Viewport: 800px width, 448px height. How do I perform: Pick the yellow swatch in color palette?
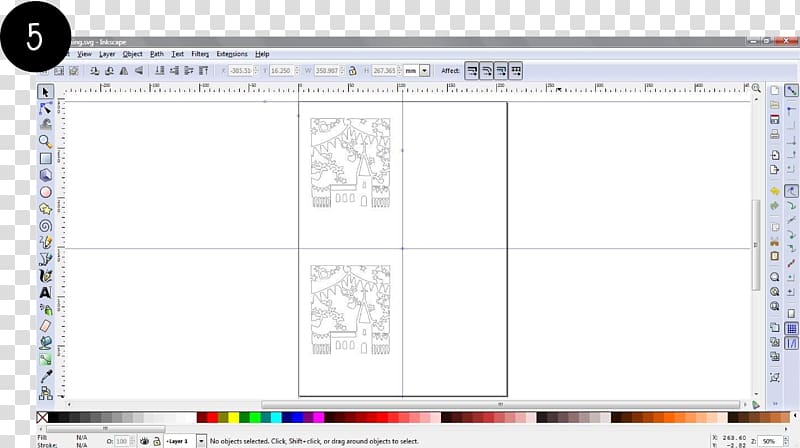pyautogui.click(x=234, y=417)
